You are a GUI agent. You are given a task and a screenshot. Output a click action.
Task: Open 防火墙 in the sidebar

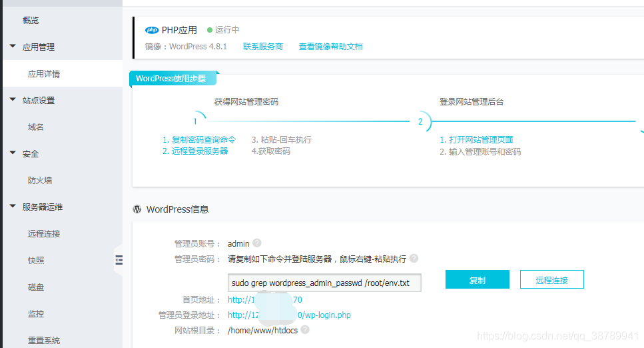tap(40, 180)
